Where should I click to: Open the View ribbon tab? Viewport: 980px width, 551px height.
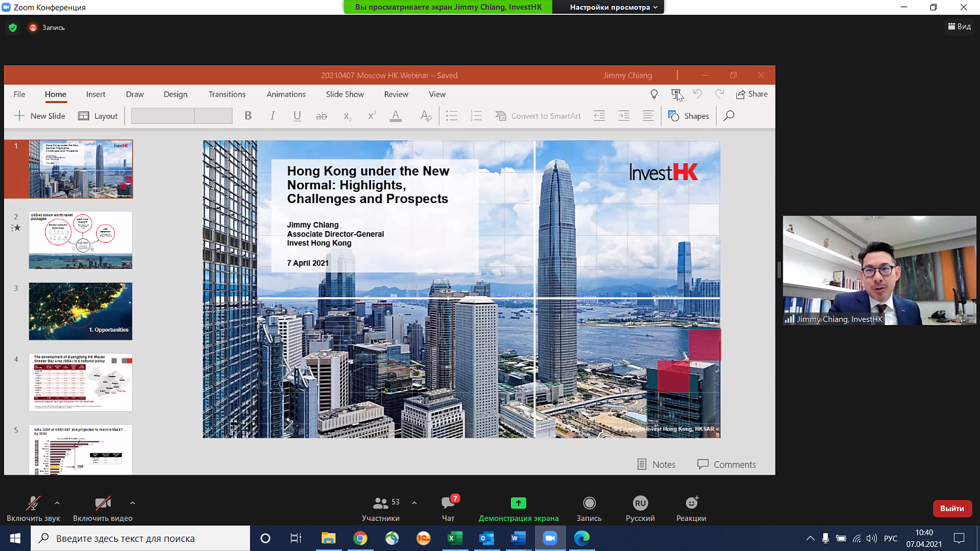(437, 94)
